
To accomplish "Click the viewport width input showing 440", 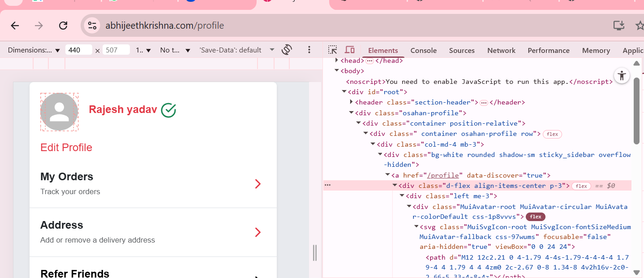I will [x=79, y=50].
